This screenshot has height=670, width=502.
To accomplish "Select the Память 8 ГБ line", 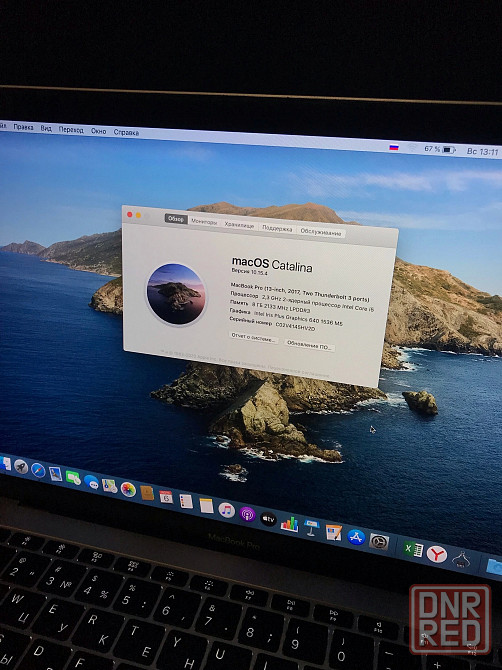I will pyautogui.click(x=269, y=307).
